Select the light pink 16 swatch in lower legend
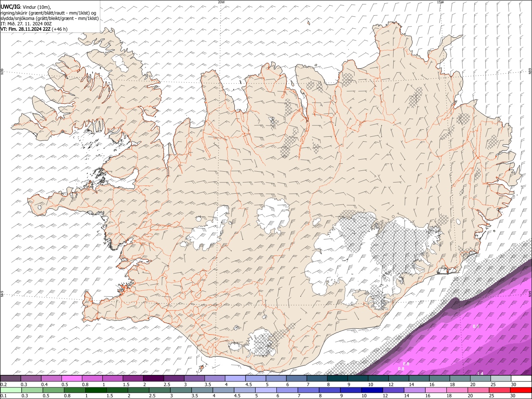Screen dimensions: 532x399 436,390
